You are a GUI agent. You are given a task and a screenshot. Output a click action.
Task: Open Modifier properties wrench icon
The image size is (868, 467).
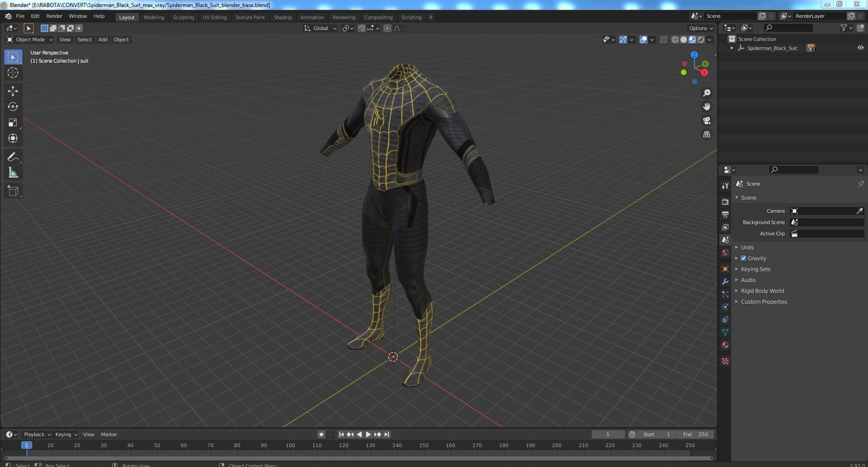click(725, 282)
